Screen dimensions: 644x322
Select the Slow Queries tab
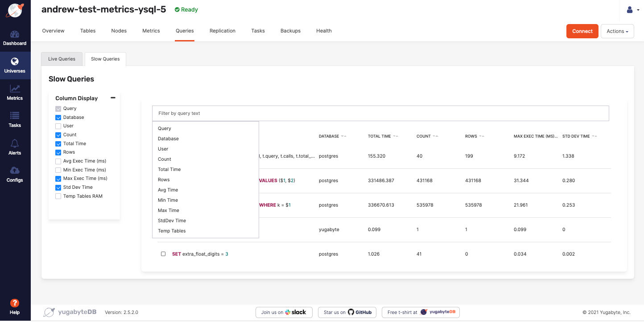point(105,59)
